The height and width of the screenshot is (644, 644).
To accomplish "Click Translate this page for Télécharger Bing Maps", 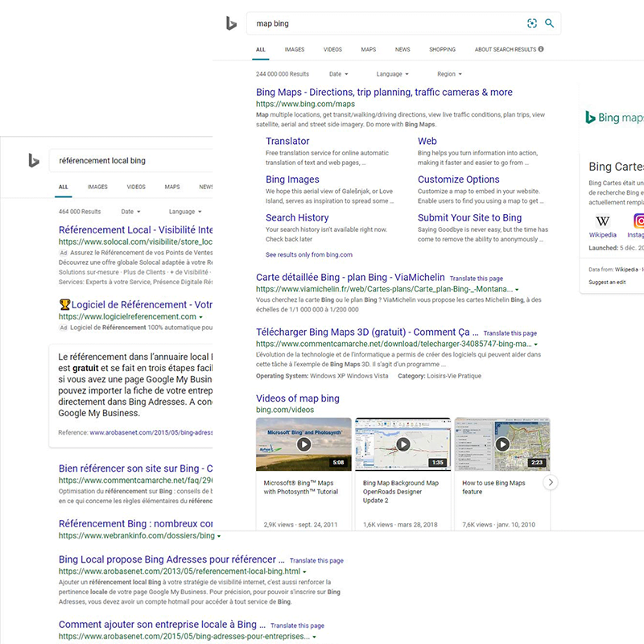I will tap(510, 333).
